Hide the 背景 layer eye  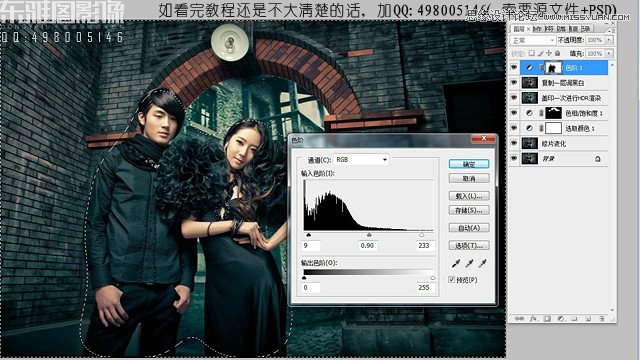514,158
